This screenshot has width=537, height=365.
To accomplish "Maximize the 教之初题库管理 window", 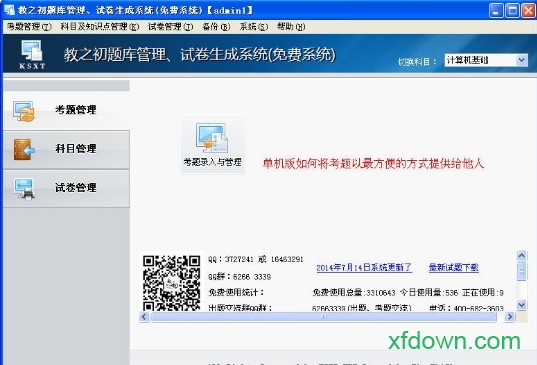I will (513, 10).
